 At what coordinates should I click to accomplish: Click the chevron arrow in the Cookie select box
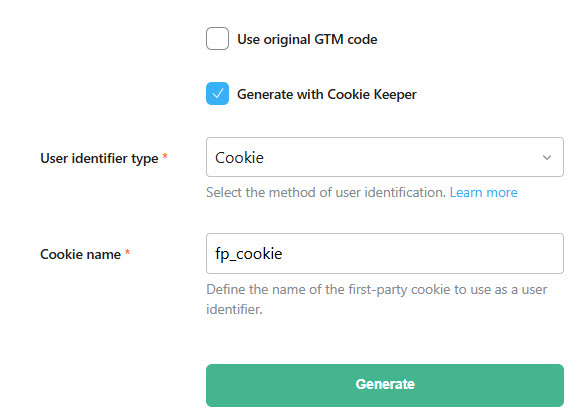tap(547, 157)
